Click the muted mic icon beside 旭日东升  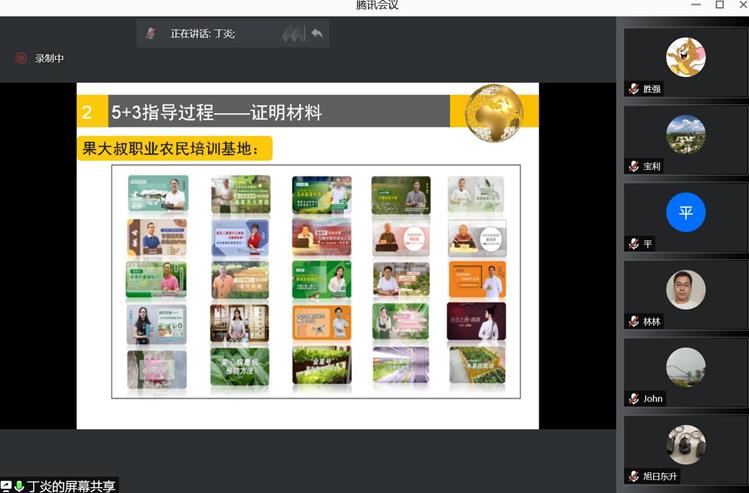coord(634,476)
